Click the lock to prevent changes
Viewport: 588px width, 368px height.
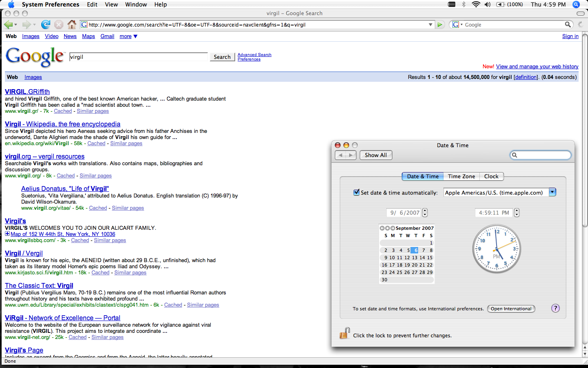coord(345,333)
